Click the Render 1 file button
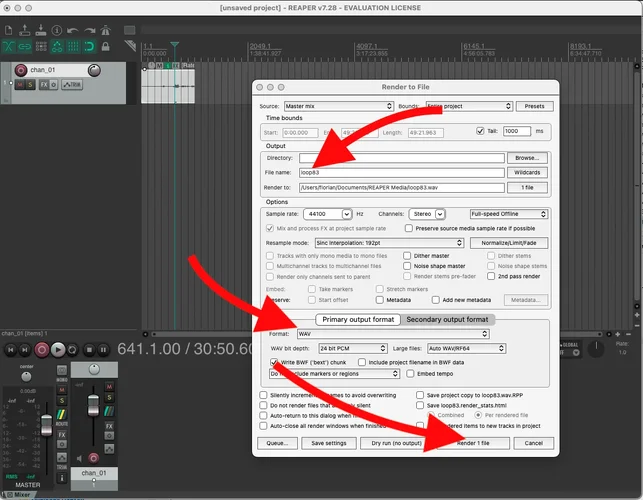Image resolution: width=643 pixels, height=500 pixels. click(473, 442)
